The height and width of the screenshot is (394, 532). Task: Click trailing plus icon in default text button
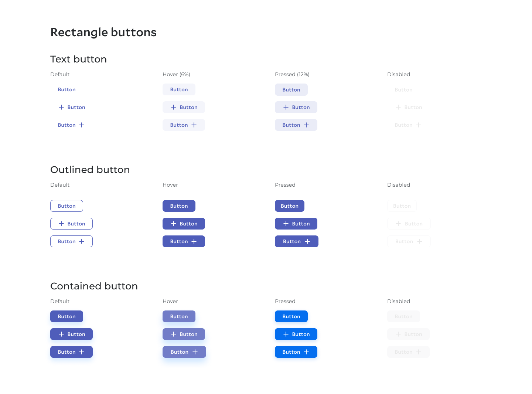point(82,125)
